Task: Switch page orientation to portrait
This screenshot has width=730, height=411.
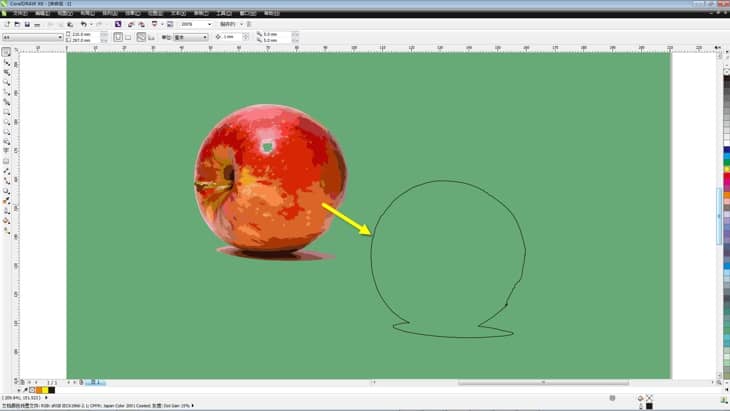Action: (118, 37)
